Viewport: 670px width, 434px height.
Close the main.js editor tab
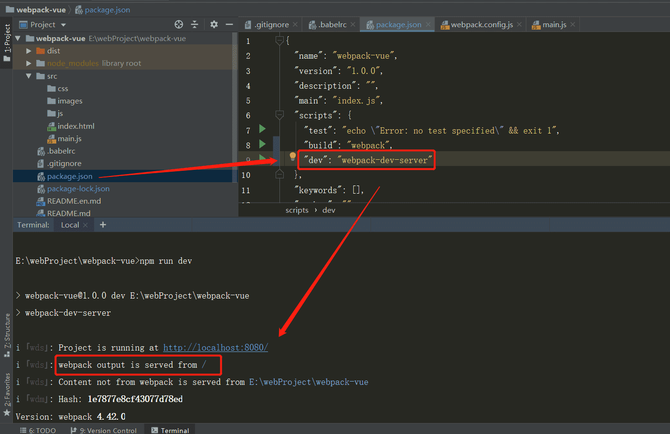click(573, 25)
